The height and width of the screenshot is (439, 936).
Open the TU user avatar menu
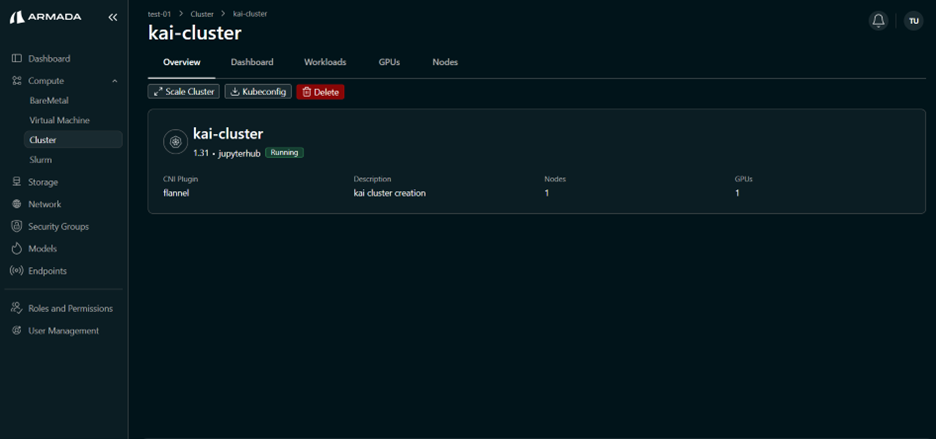pyautogui.click(x=913, y=20)
